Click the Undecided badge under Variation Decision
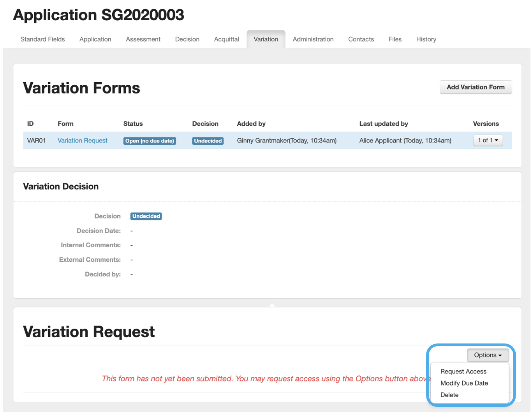This screenshot has height=412, width=532. pyautogui.click(x=146, y=216)
